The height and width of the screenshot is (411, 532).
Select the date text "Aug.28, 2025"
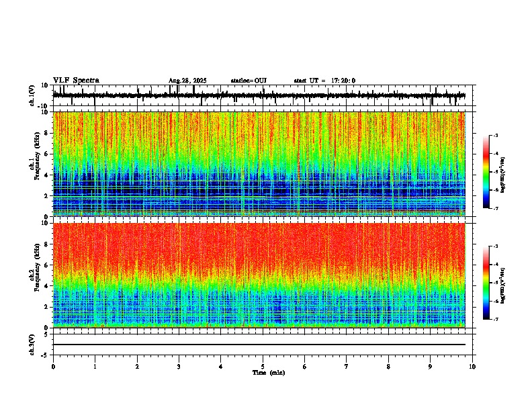point(187,81)
